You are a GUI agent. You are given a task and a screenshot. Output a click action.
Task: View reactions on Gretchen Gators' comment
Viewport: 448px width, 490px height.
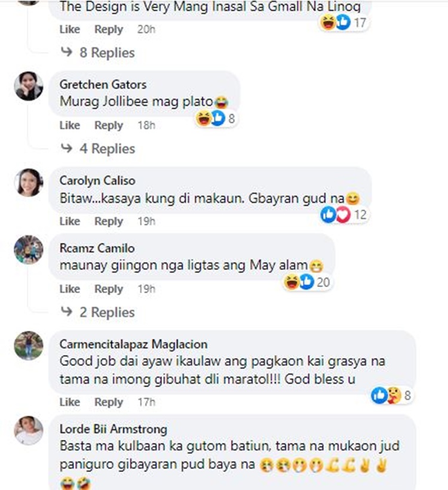click(216, 118)
